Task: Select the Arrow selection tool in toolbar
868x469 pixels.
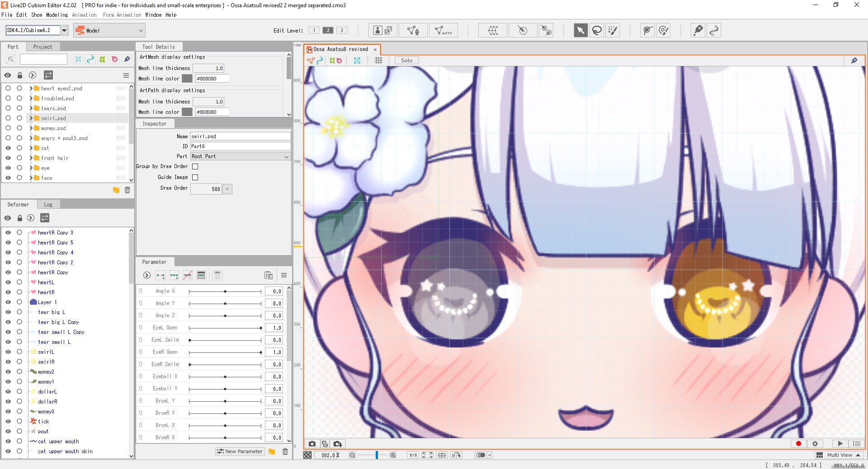Action: click(580, 30)
